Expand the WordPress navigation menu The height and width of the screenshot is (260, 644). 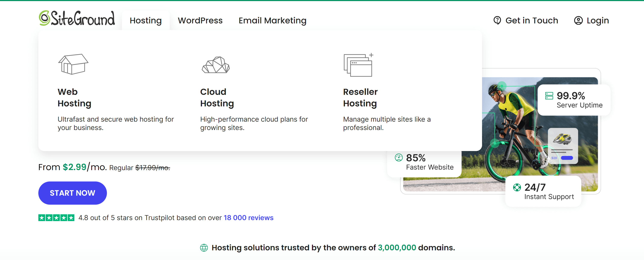(x=200, y=21)
